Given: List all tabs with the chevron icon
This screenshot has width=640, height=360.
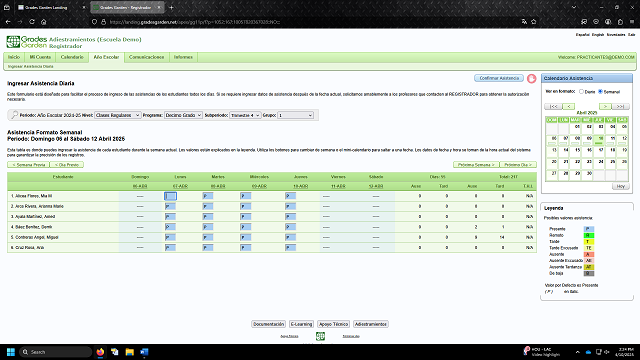Looking at the screenshot, I should (573, 7).
